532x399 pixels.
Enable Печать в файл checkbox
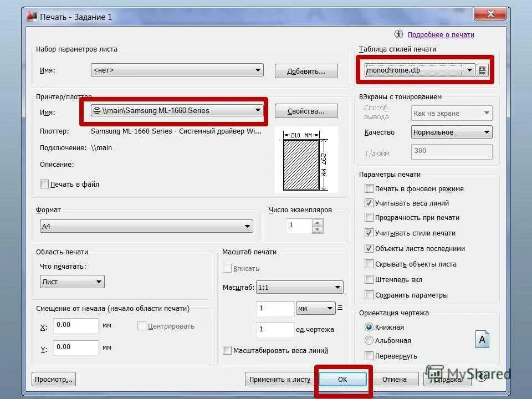click(44, 184)
